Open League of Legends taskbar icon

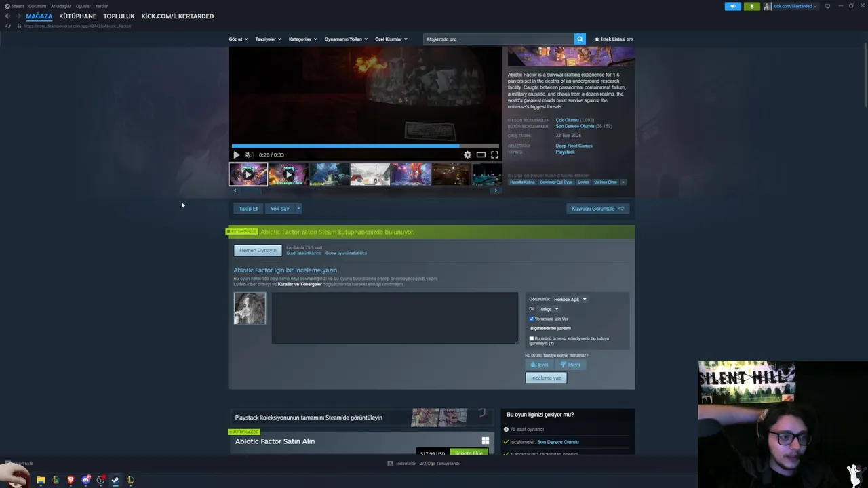coord(130,480)
